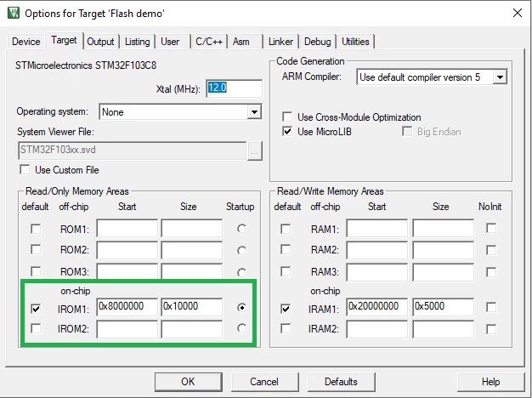Click the Keil uVision icon in title bar
532x398 pixels.
click(14, 14)
